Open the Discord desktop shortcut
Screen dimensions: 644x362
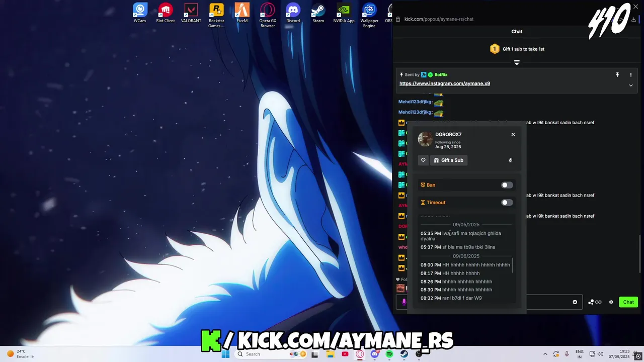293,13
